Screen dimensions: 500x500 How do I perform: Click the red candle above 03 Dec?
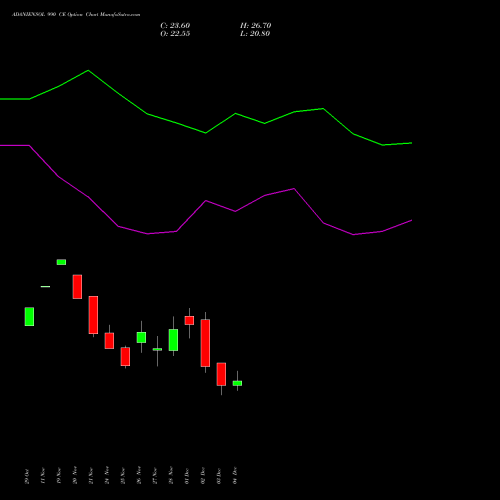click(x=221, y=374)
